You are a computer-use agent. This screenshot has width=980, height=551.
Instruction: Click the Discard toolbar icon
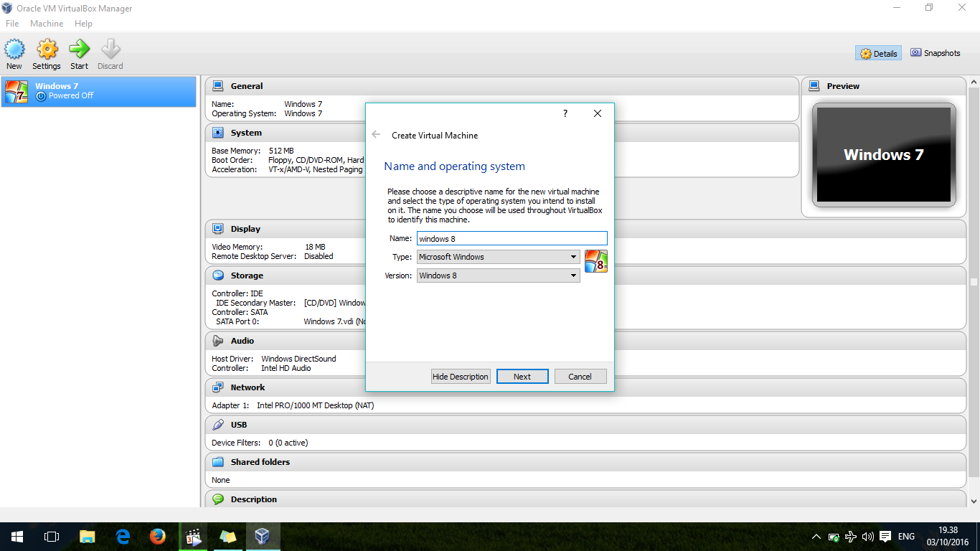[110, 49]
